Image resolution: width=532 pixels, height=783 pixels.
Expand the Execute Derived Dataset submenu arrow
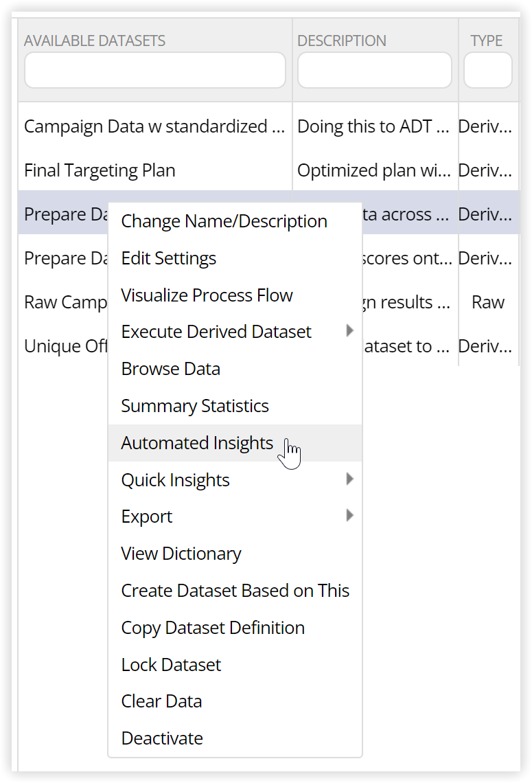[350, 330]
